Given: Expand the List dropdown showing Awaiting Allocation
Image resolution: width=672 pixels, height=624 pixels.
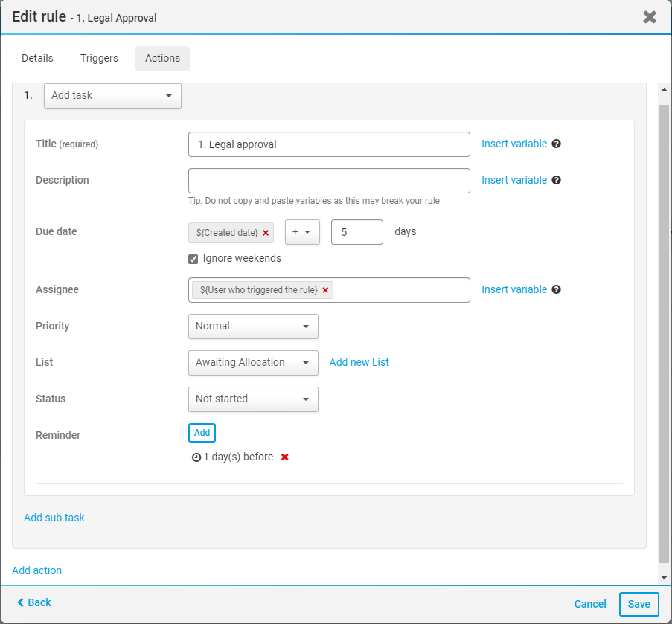Looking at the screenshot, I should [253, 363].
